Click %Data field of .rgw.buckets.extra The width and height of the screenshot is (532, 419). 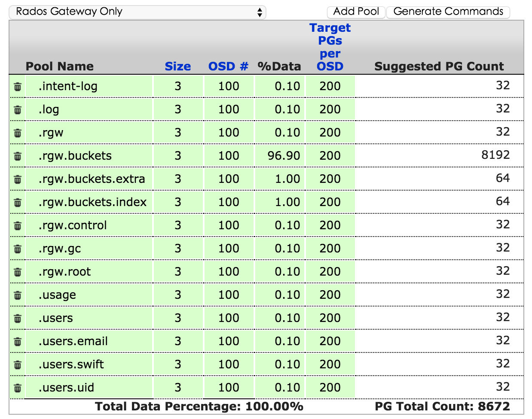pyautogui.click(x=280, y=179)
